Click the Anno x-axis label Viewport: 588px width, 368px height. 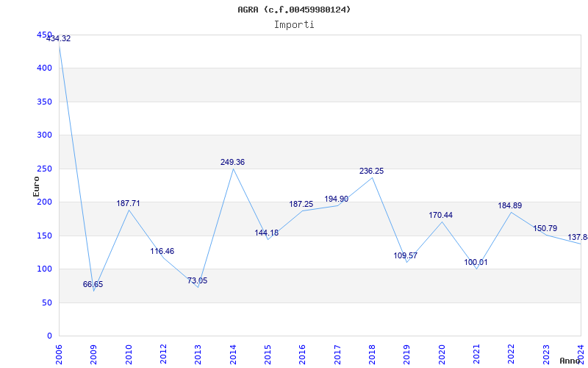(x=570, y=361)
